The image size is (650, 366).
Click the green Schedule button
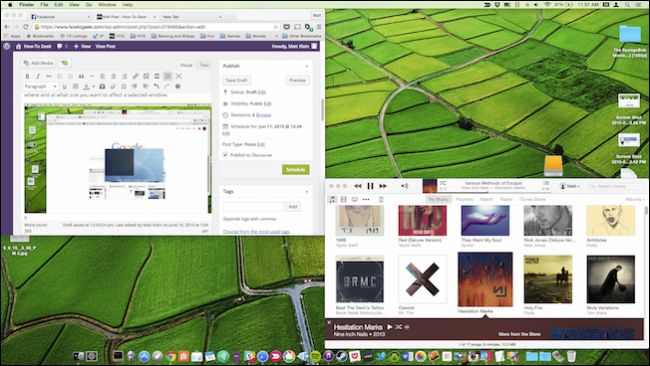tap(296, 170)
